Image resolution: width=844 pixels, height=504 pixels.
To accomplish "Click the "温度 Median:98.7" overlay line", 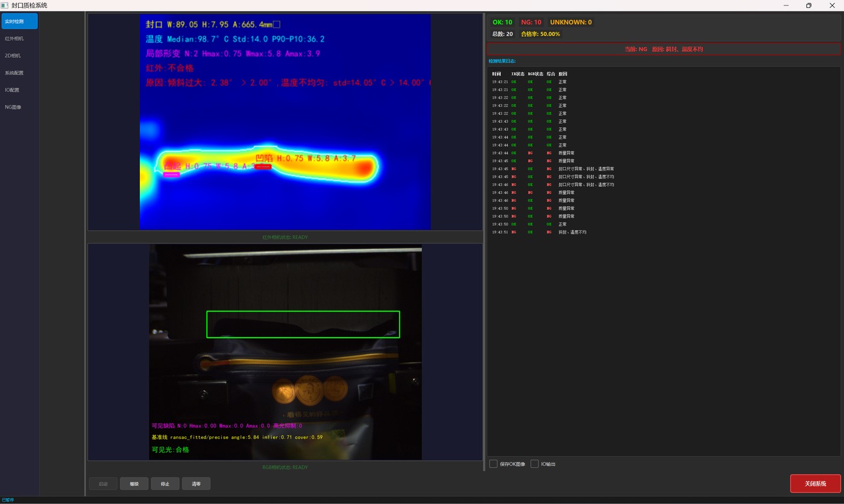I will tap(235, 39).
